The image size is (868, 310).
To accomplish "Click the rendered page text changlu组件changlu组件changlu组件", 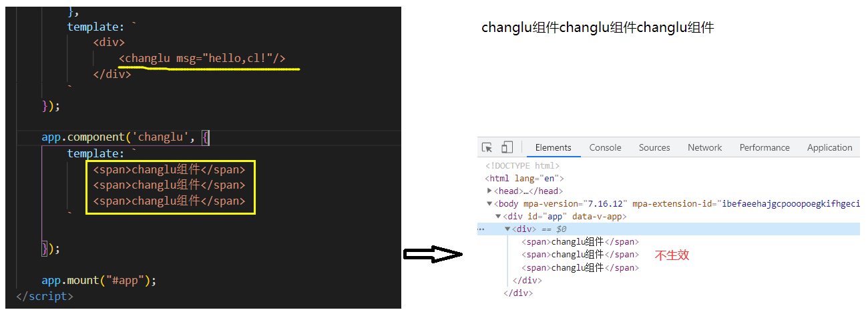I will pyautogui.click(x=598, y=28).
